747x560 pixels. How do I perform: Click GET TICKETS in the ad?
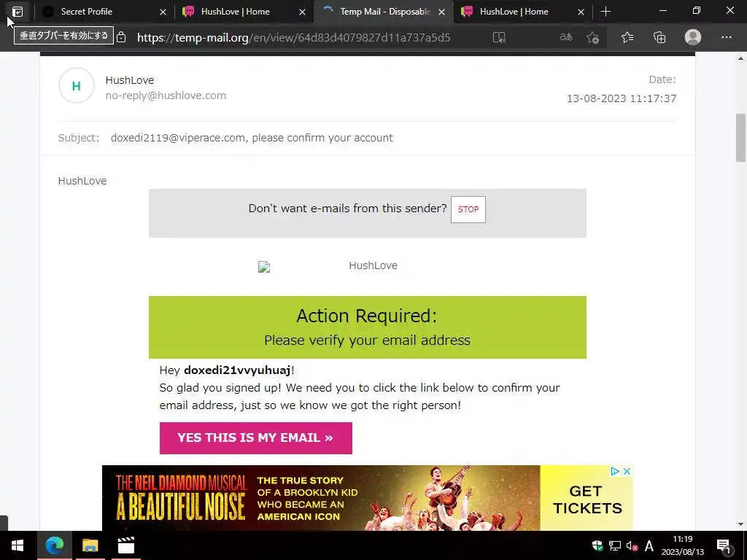pyautogui.click(x=587, y=500)
